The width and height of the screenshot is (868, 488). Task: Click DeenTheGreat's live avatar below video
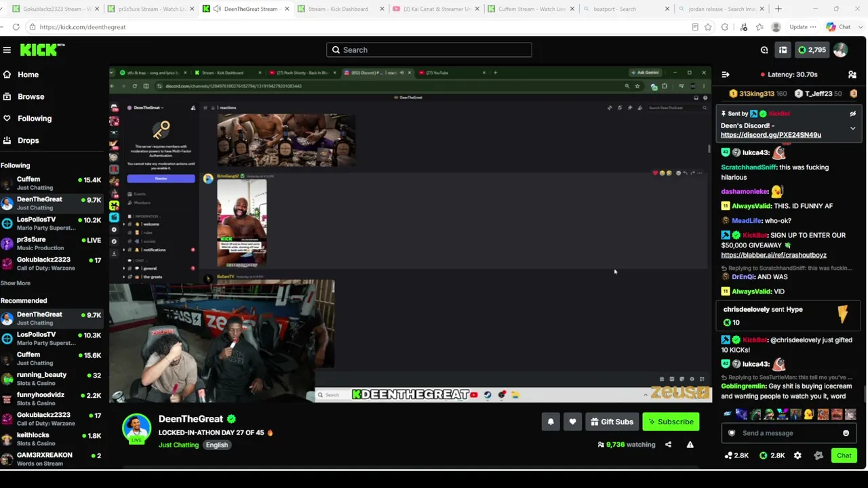[136, 428]
